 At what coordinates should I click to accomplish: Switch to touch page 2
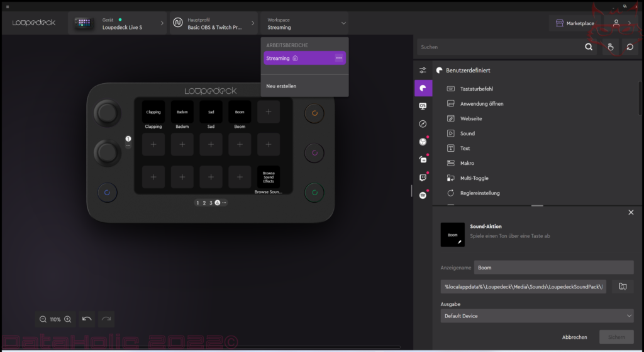click(204, 203)
